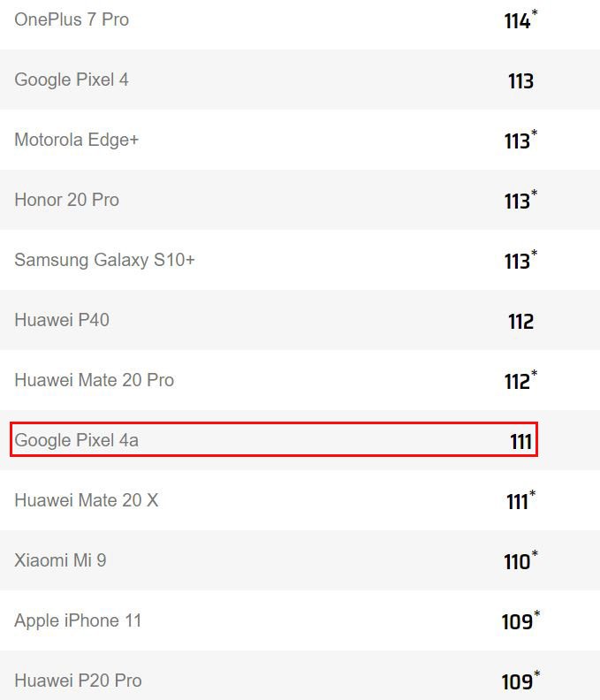
Task: Select the Huawei P20 Pro device name
Action: 78,681
